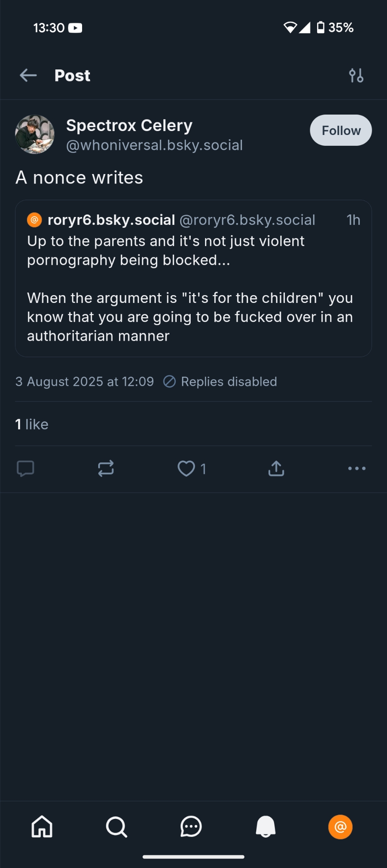
Task: View who liked this post
Action: (x=32, y=424)
